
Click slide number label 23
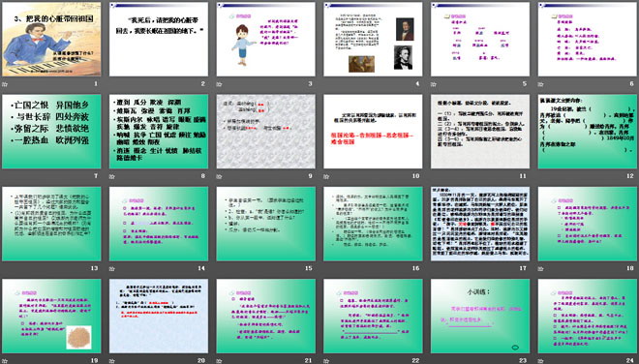pyautogui.click(x=523, y=360)
